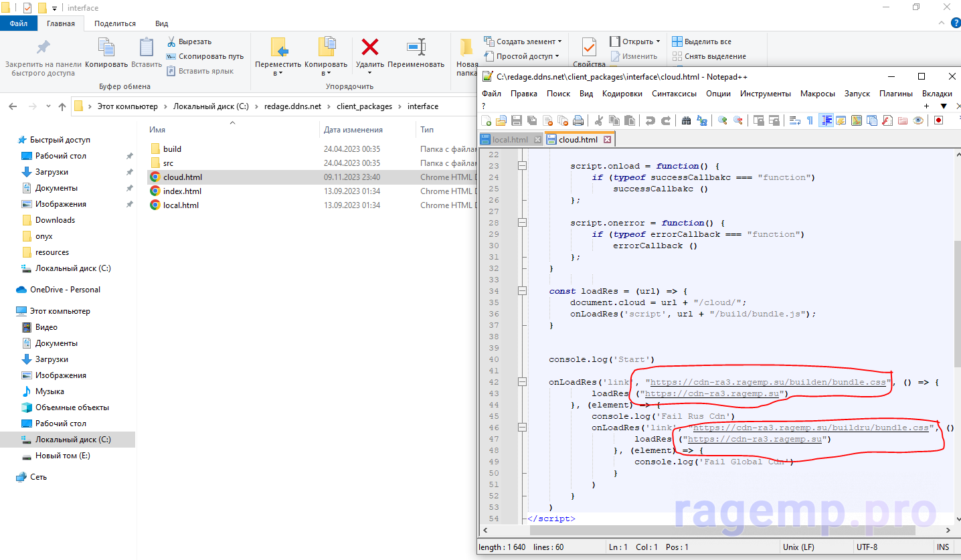Click Скопировать путь in Explorer ribbon
961x560 pixels.
tap(205, 56)
